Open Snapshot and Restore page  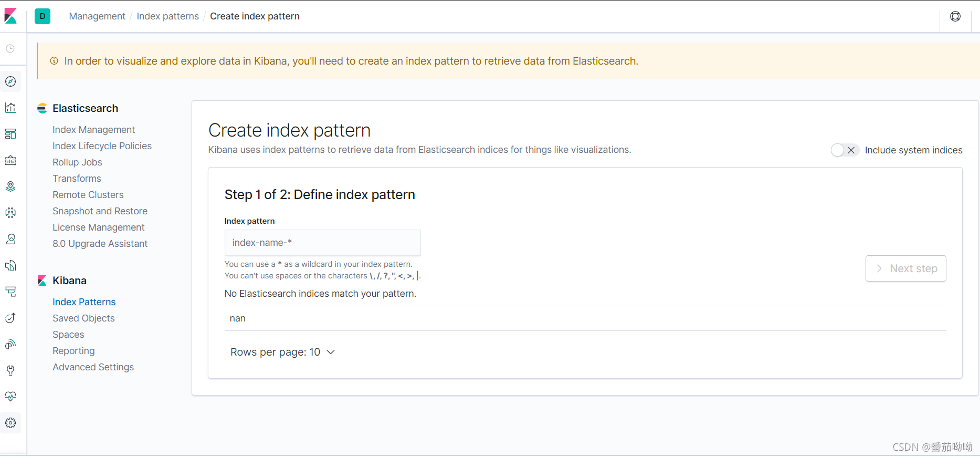tap(100, 211)
